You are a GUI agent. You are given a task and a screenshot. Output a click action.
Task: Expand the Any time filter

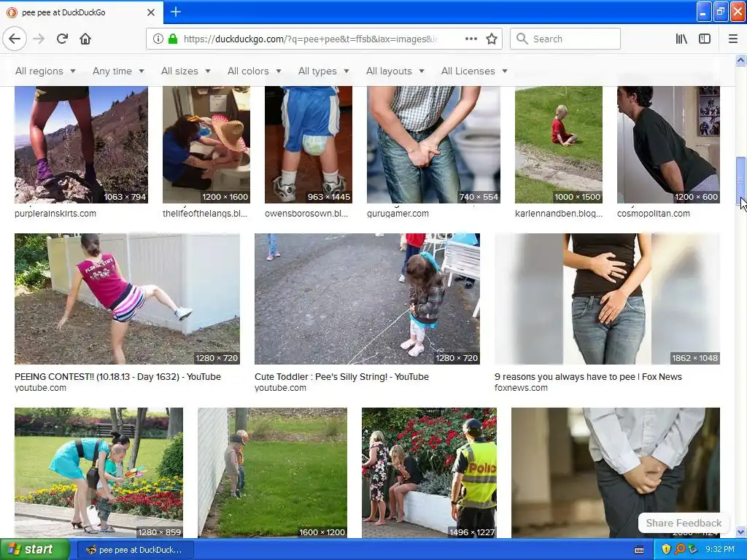pos(118,71)
